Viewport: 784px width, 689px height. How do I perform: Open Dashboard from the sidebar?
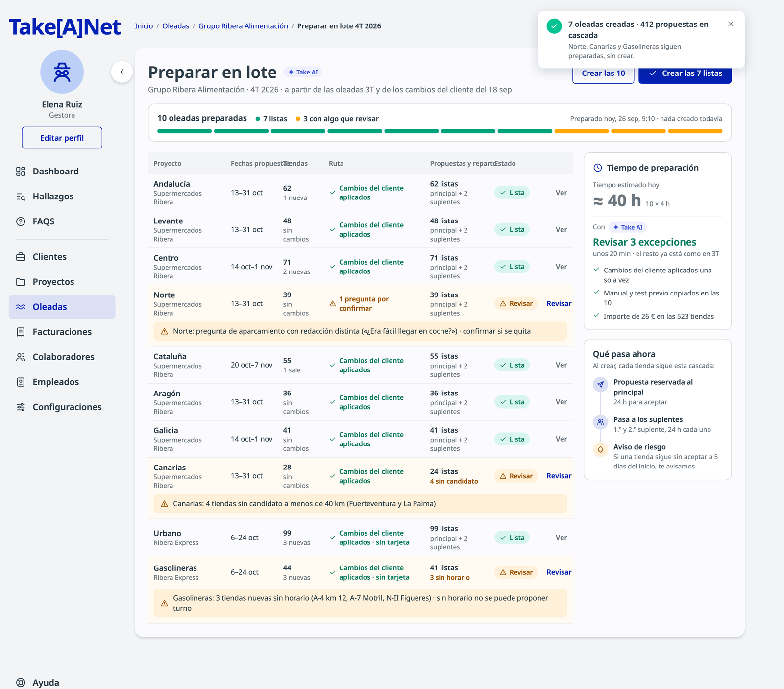click(62, 172)
